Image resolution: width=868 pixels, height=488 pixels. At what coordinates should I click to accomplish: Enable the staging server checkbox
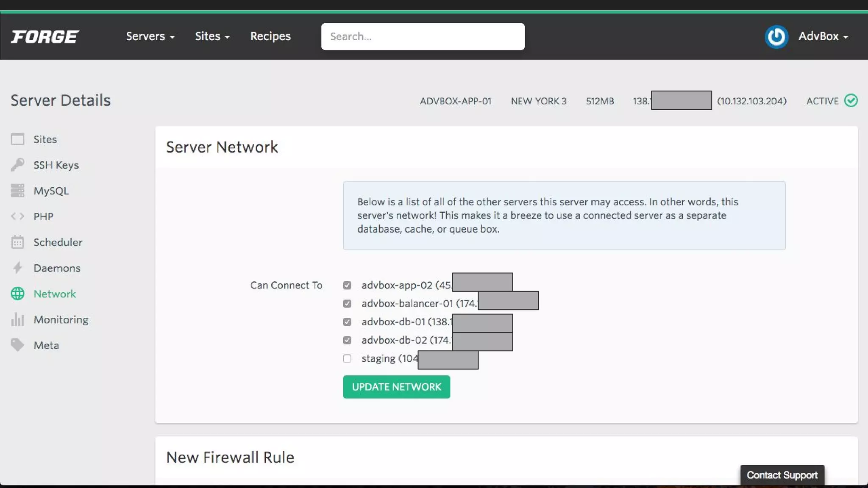point(347,359)
